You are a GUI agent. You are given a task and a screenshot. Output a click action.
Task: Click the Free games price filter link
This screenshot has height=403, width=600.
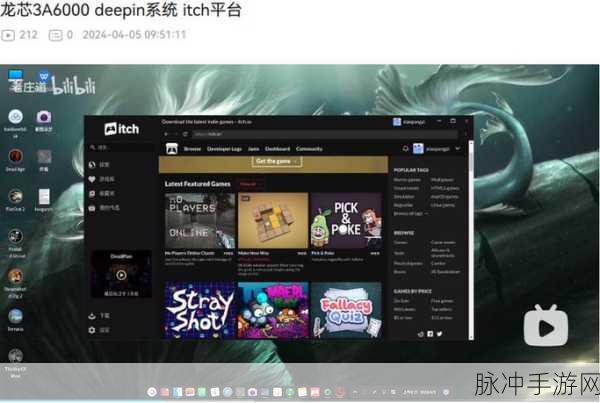442,301
